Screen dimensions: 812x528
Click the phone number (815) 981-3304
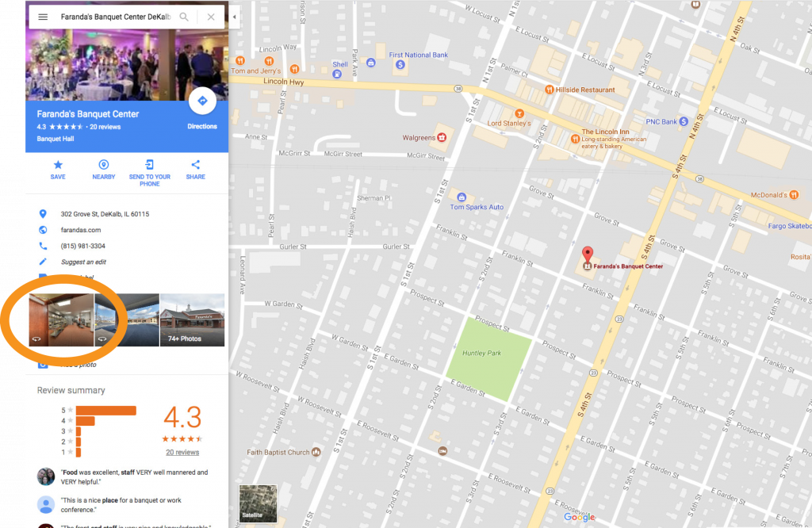82,246
